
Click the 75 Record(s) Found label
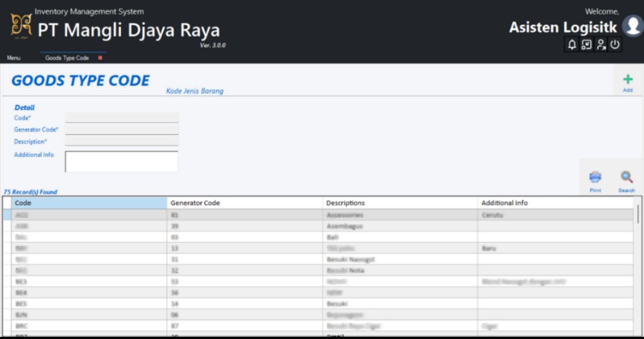(31, 192)
